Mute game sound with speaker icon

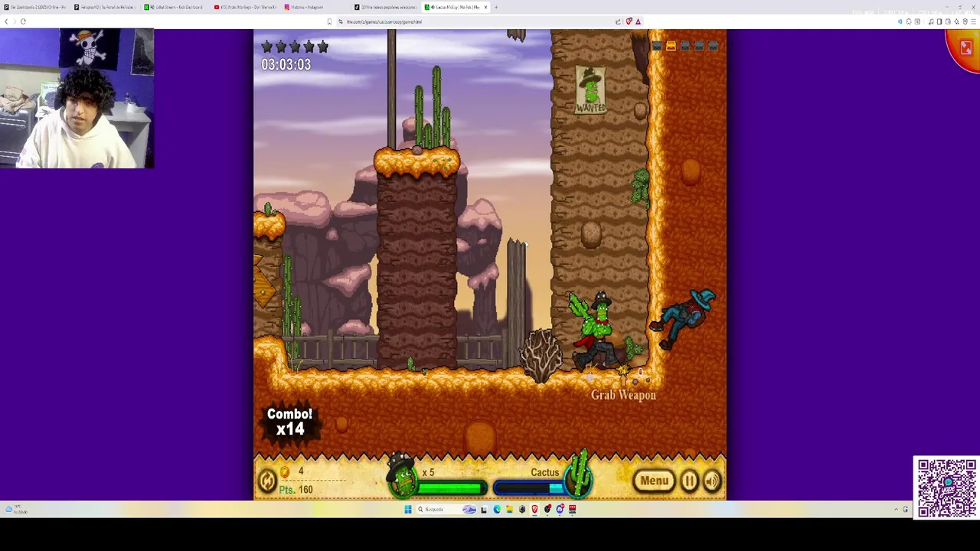click(712, 481)
